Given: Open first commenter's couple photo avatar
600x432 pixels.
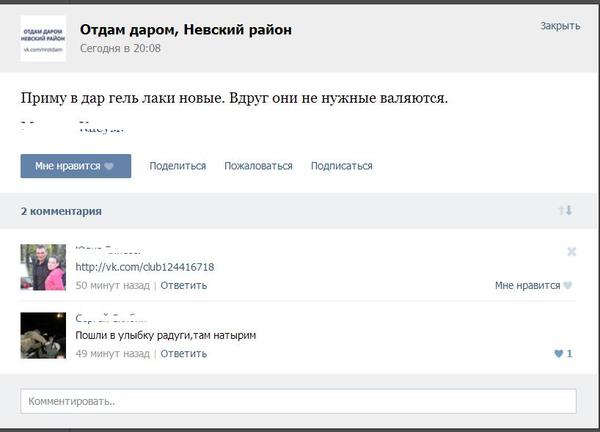Looking at the screenshot, I should point(43,267).
